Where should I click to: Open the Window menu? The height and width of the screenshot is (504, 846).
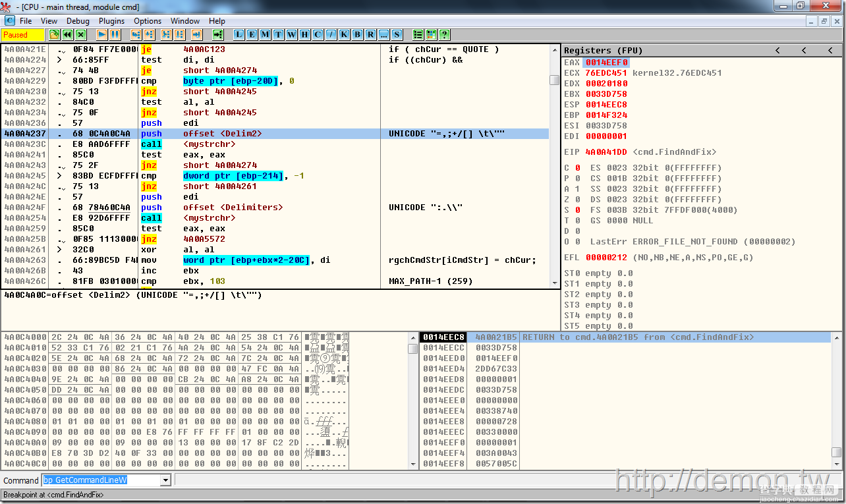pos(185,21)
